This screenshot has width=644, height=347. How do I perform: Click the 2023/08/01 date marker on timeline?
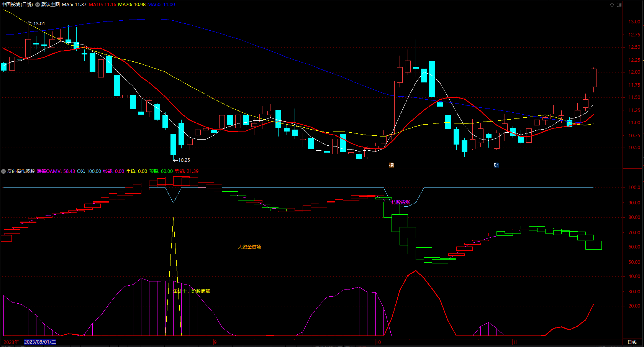tap(40, 342)
